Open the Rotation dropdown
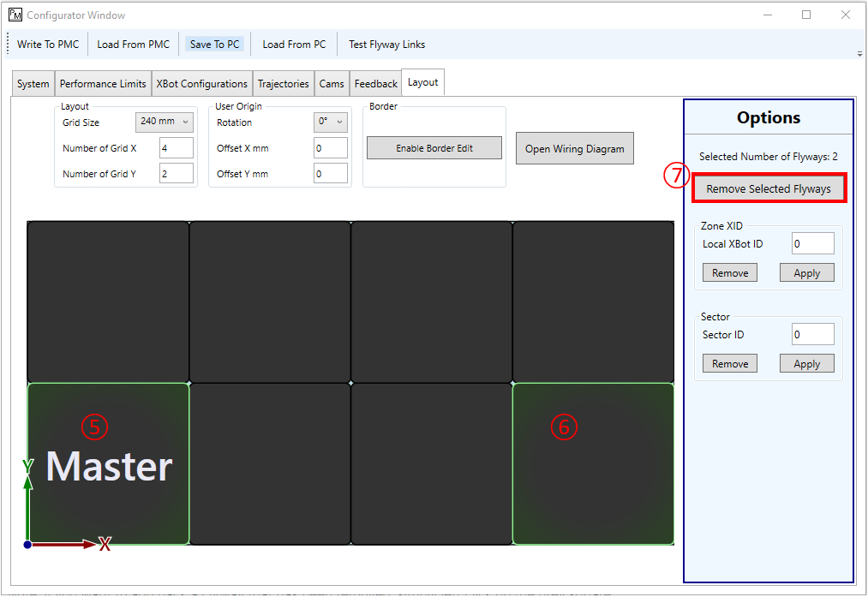 click(330, 122)
